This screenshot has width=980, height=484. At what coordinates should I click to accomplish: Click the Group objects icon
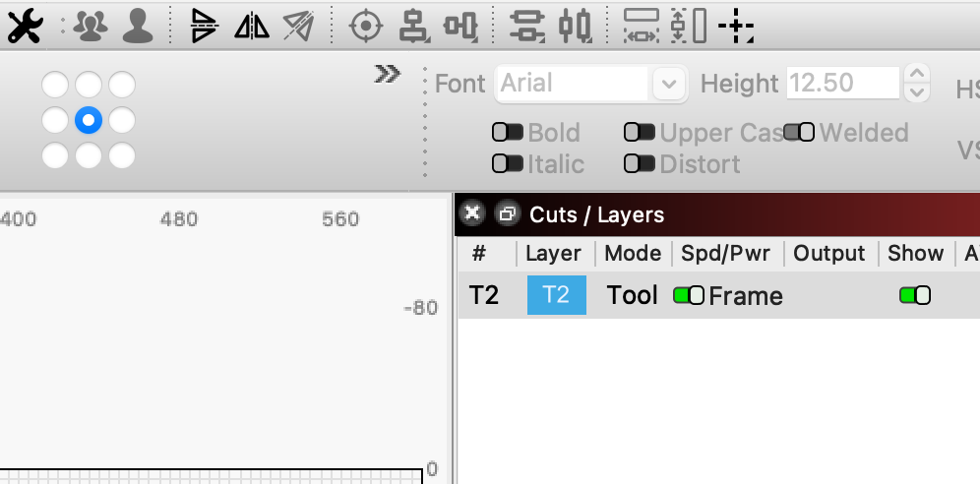pos(92,27)
